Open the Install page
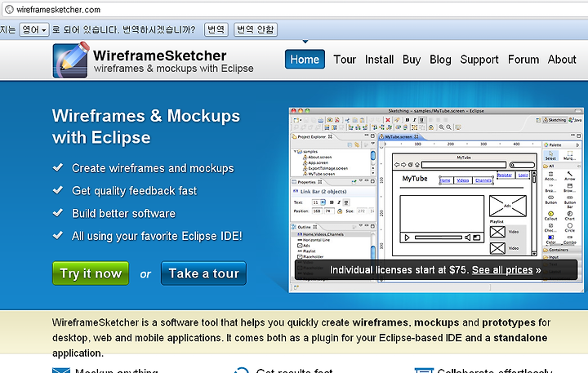588x373 pixels. click(x=379, y=60)
